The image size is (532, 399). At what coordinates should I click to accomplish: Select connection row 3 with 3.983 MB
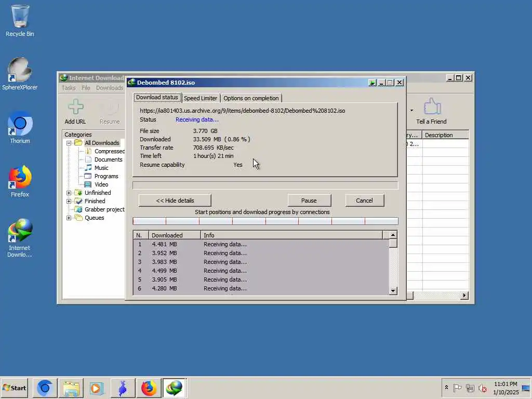(x=261, y=262)
